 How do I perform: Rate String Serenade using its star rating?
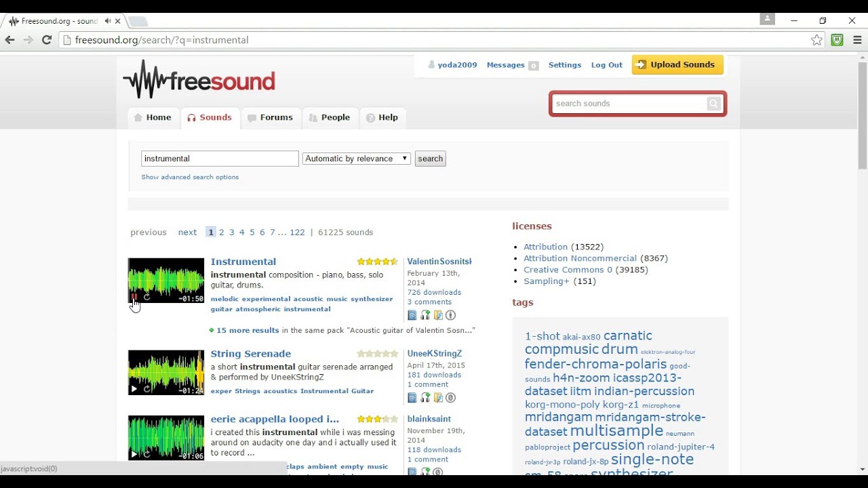[x=378, y=354]
